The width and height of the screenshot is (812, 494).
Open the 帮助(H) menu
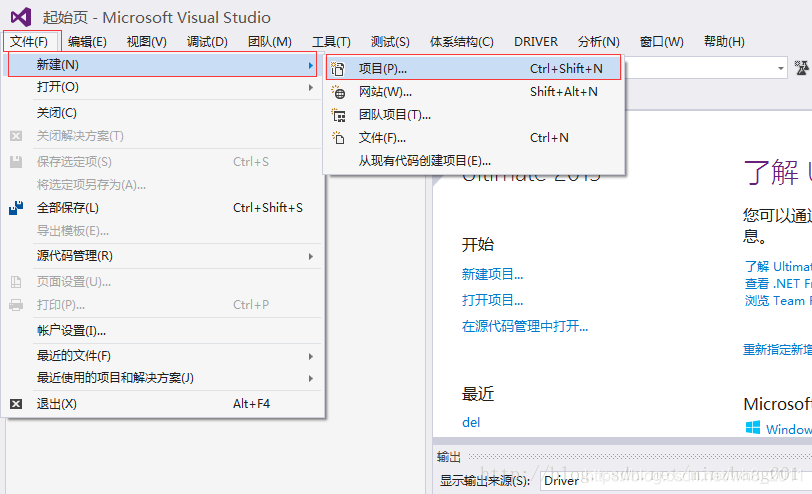(x=724, y=41)
